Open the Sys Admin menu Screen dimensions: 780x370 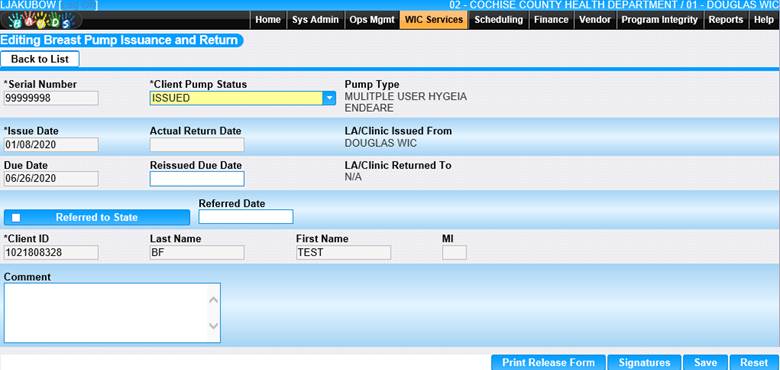pyautogui.click(x=315, y=20)
